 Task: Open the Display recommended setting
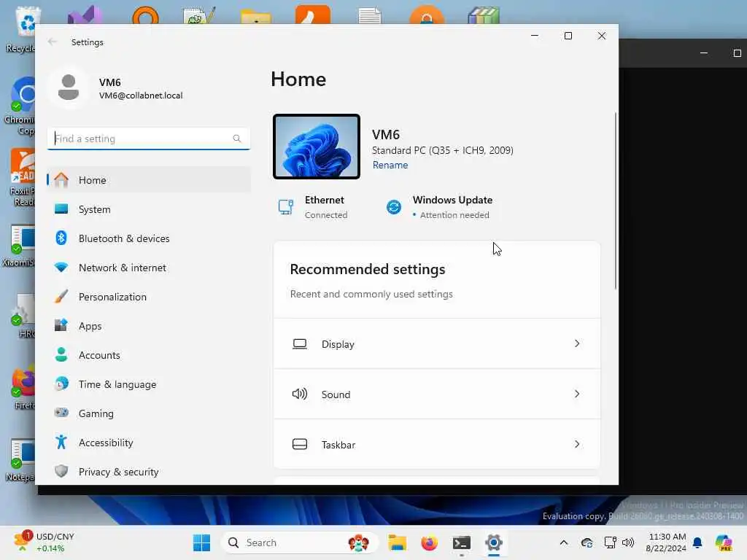437,344
